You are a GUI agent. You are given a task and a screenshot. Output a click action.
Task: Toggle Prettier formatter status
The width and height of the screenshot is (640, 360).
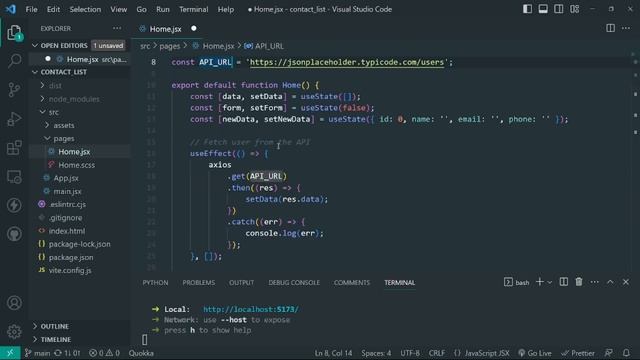578,353
